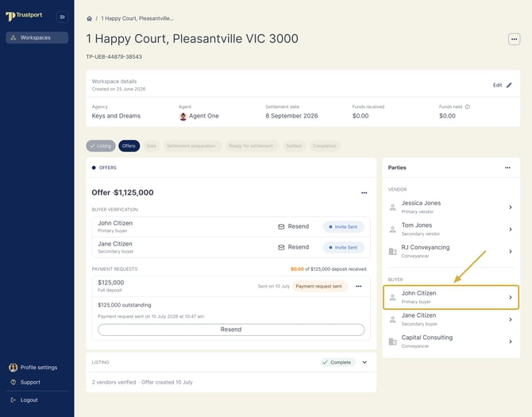Resend invite to John Citizen
Viewport: 532px width, 417px height.
294,226
